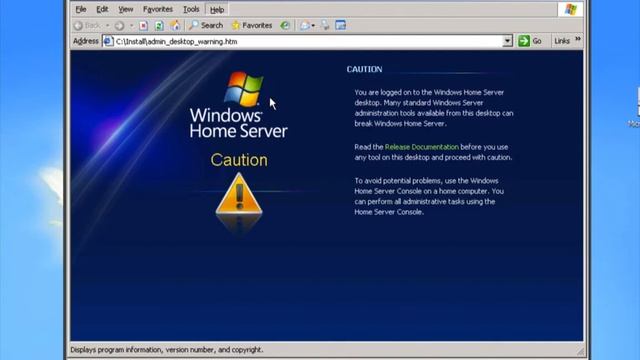Click the window resize grip corner
Screen dimensions: 640x360
pos(580,350)
